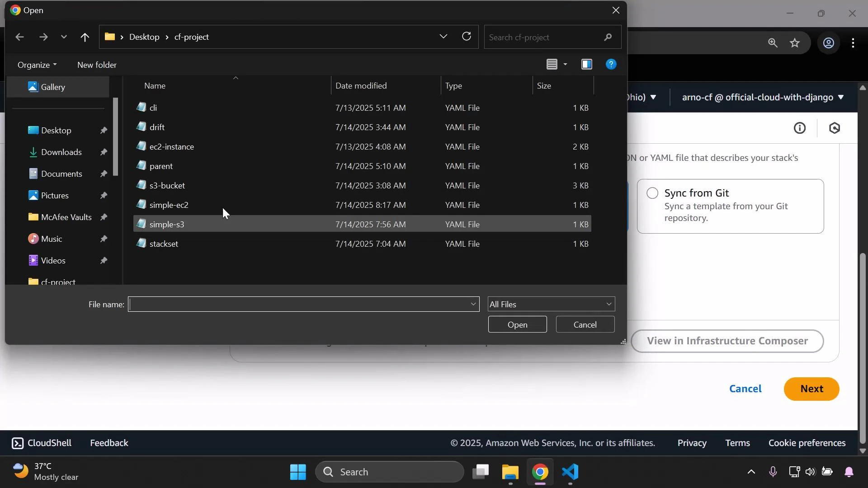
Task: Click the browser bookmark star icon
Action: [795, 43]
